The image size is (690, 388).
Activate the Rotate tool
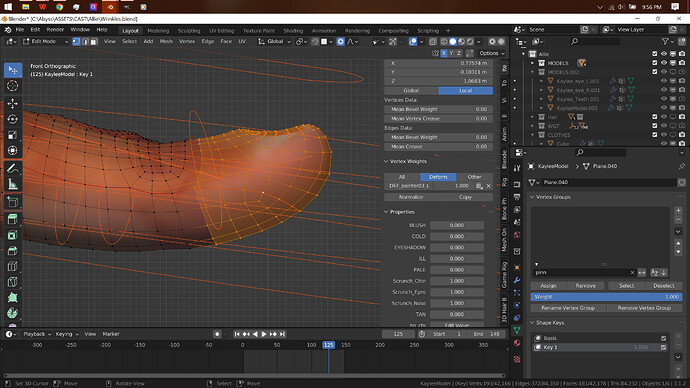pyautogui.click(x=12, y=119)
